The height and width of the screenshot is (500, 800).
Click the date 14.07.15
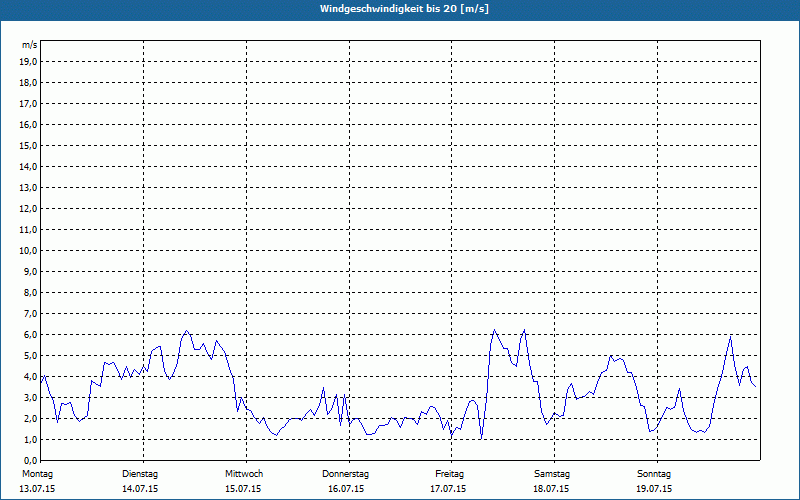(x=140, y=489)
